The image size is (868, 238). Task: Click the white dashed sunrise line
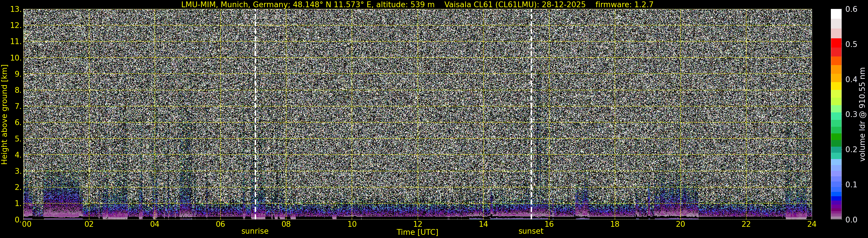click(256, 114)
